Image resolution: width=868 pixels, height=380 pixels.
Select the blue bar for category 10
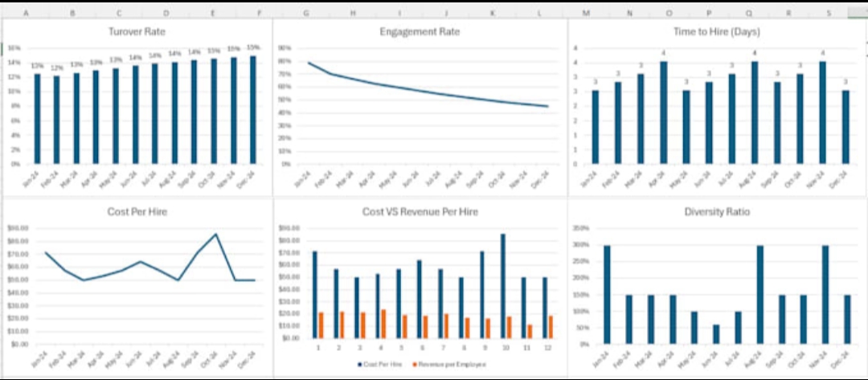pos(502,286)
